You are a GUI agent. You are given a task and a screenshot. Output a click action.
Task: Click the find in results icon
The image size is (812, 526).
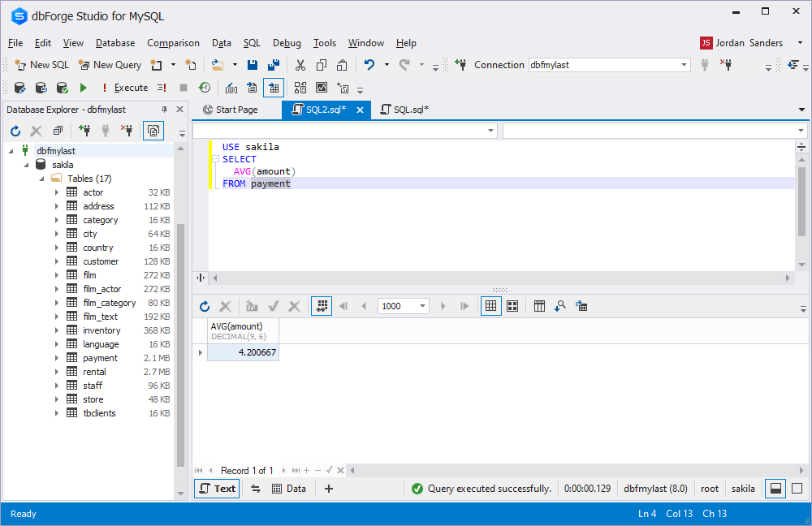tap(559, 306)
